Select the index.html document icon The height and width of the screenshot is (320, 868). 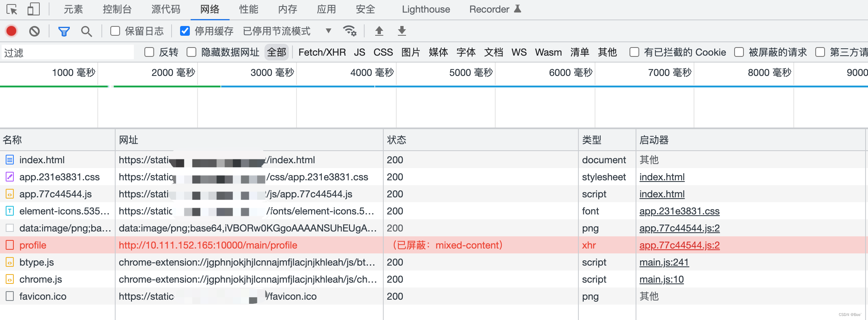tap(10, 160)
